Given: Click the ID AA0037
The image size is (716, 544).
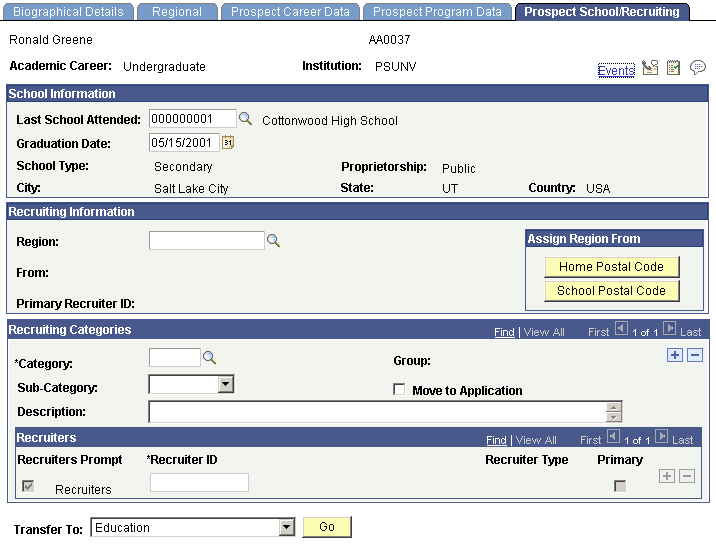Looking at the screenshot, I should 389,40.
